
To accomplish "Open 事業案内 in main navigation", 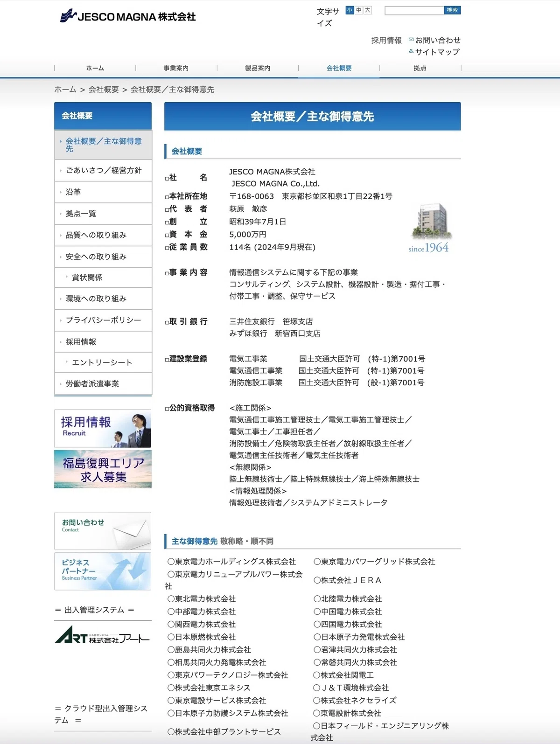I will coord(176,68).
